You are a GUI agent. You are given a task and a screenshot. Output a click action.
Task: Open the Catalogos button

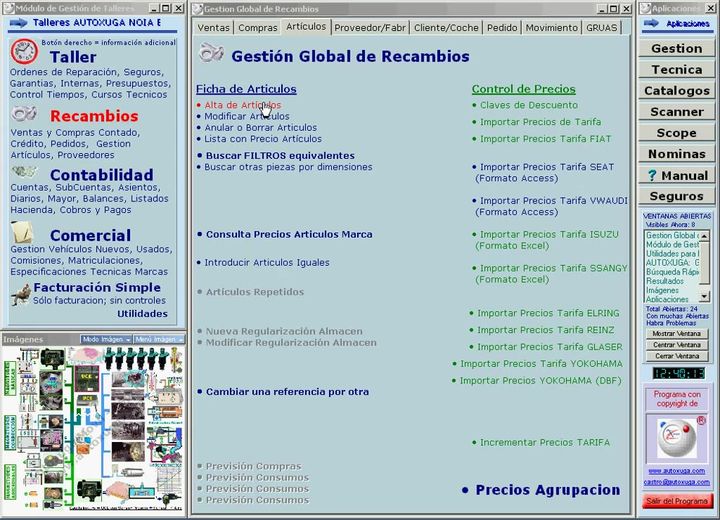676,90
